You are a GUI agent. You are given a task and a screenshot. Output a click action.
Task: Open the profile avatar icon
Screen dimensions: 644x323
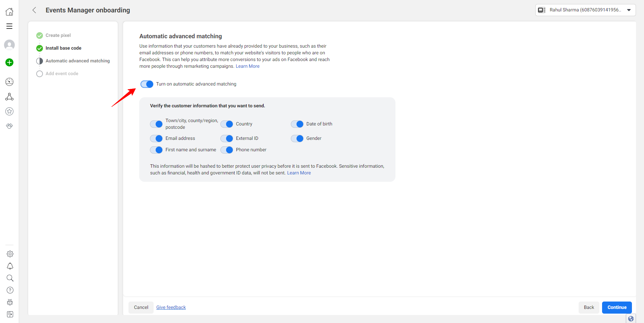[9, 45]
